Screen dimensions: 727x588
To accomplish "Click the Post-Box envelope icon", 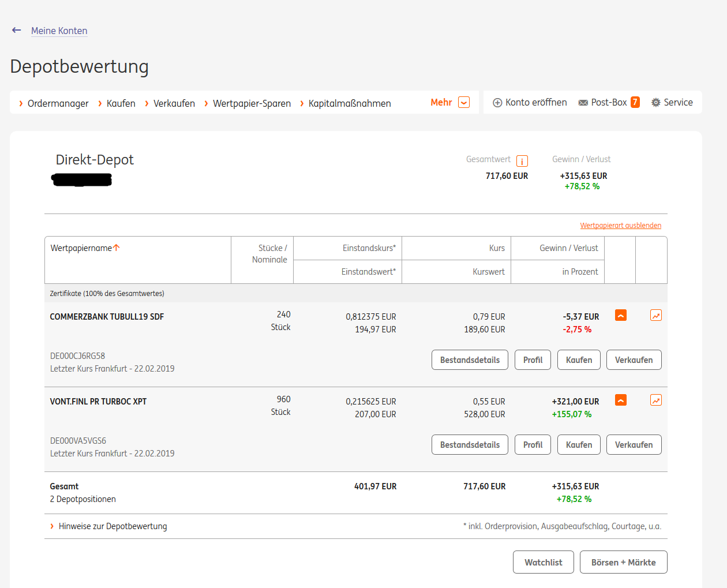I will pyautogui.click(x=583, y=103).
